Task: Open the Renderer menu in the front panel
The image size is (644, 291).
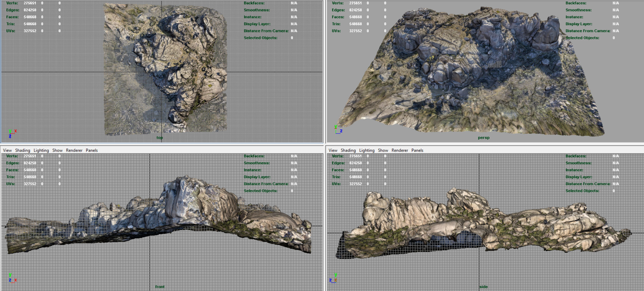Action: click(x=74, y=150)
